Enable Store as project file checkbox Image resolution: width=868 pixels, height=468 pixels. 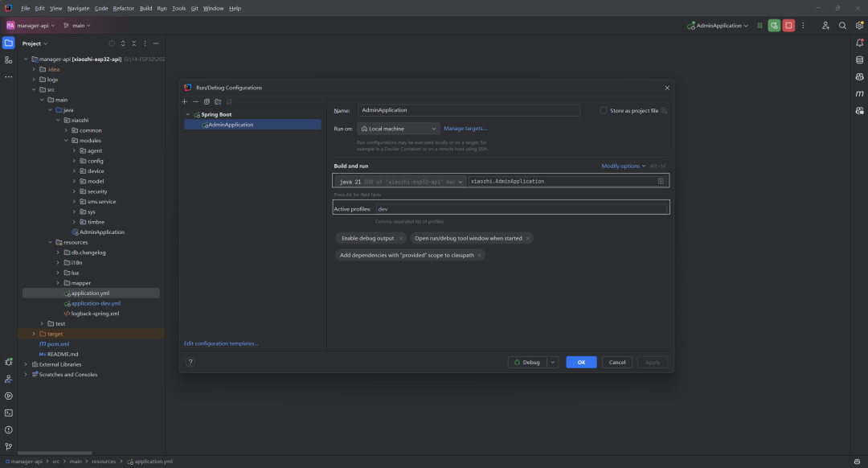(604, 110)
